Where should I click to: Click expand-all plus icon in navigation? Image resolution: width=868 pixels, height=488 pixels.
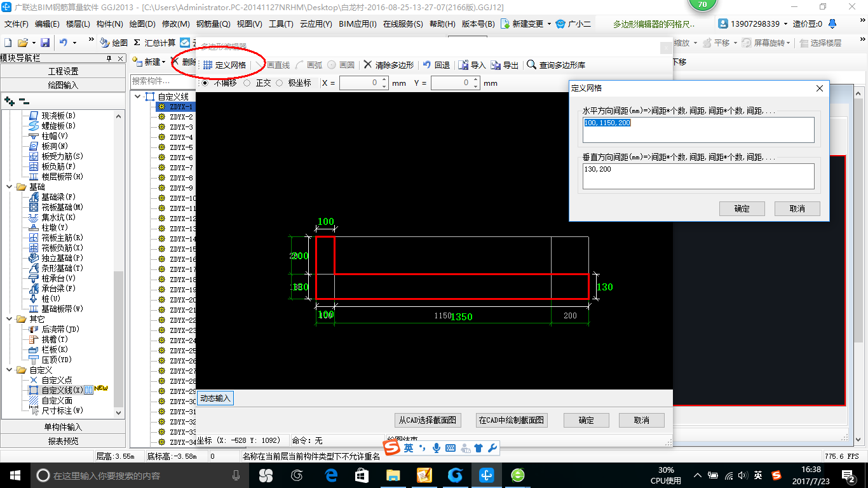click(9, 100)
